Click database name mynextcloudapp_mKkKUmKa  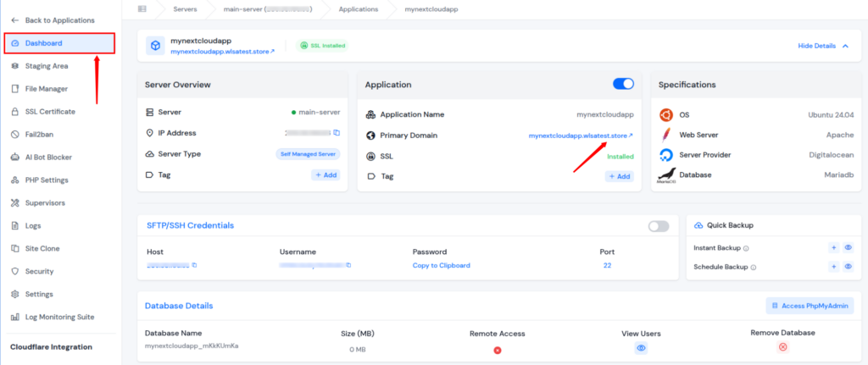point(191,346)
